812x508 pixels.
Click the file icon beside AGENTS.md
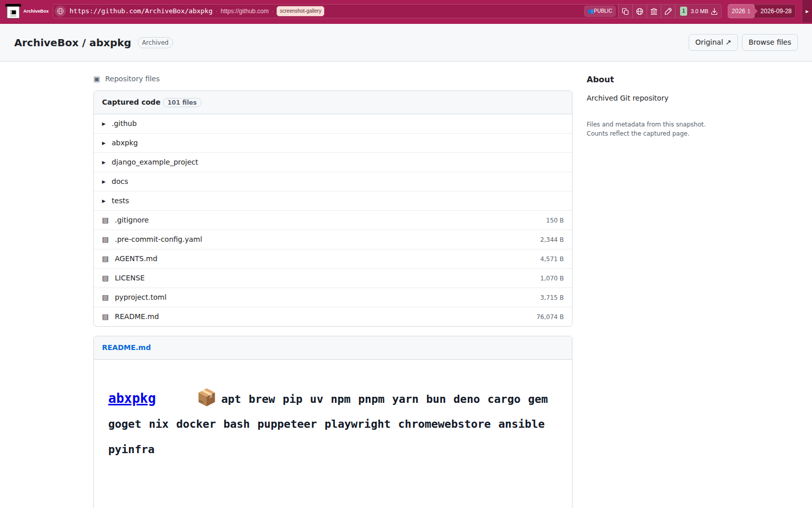(x=106, y=259)
